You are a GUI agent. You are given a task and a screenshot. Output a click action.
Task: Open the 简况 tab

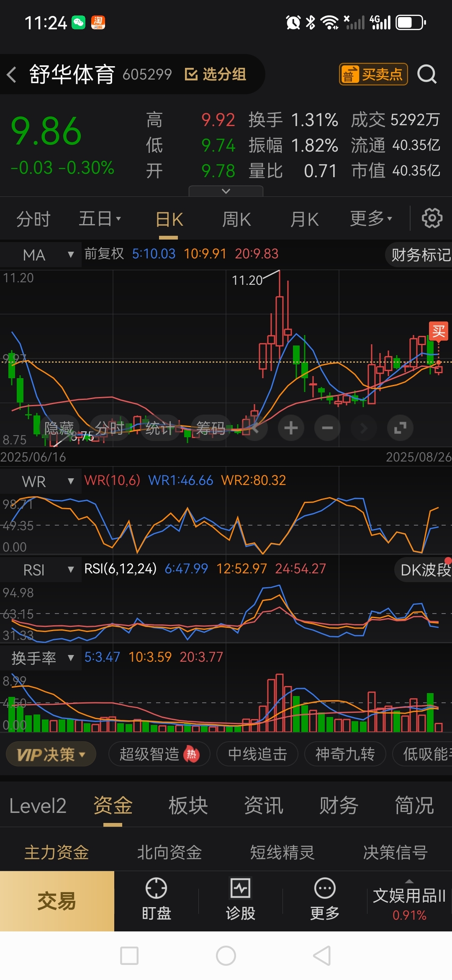tap(414, 806)
